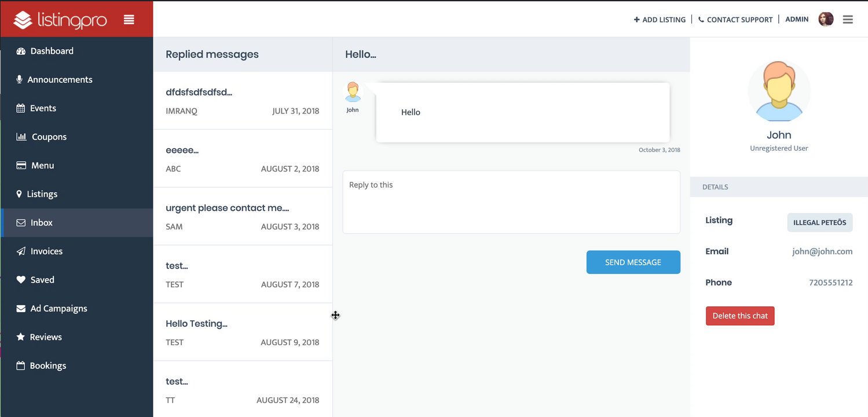This screenshot has width=868, height=417.
Task: Click into the Reply to this text box
Action: coord(511,202)
